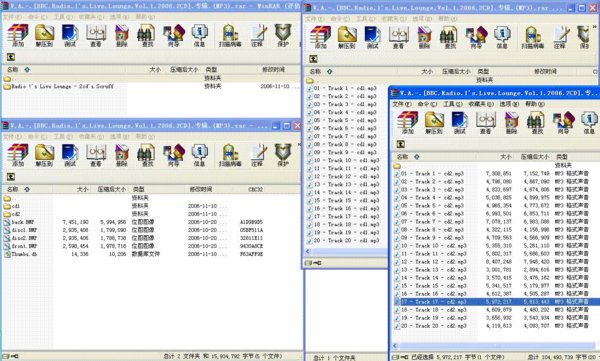Click 扫描病毒 (Virus scan) in window showing Scruff folder
600x361 pixels.
point(230,35)
